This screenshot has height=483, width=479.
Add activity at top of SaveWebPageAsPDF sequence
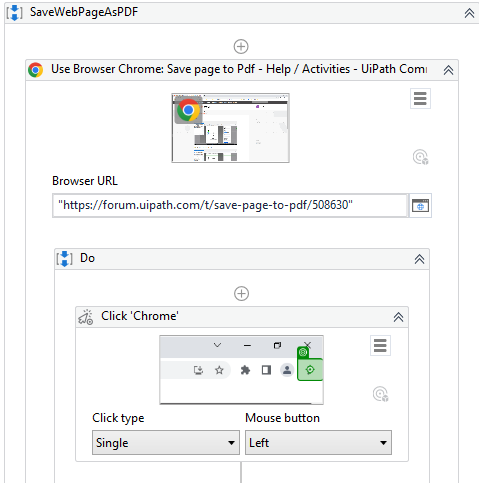click(241, 46)
